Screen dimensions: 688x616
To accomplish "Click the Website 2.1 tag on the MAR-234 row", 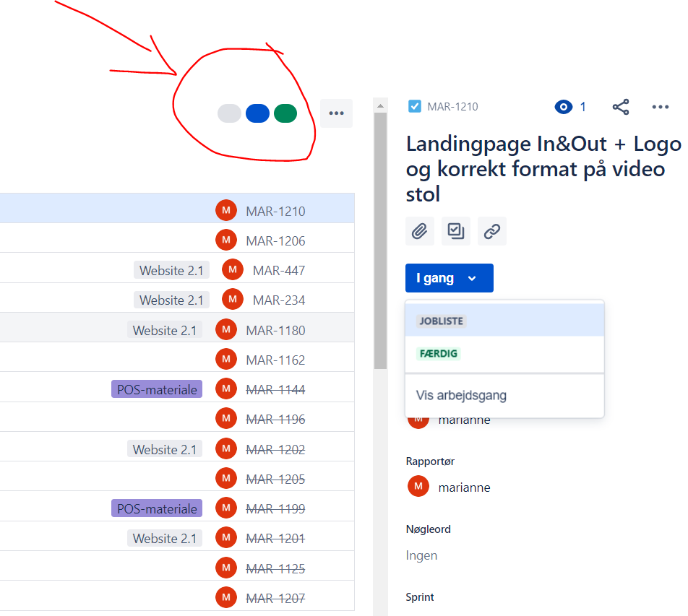I will coord(171,300).
